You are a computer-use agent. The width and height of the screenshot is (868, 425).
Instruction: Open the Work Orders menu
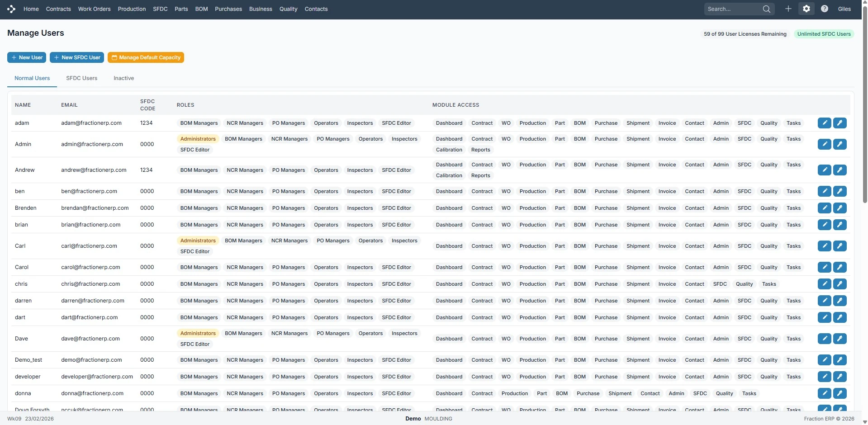tap(94, 9)
